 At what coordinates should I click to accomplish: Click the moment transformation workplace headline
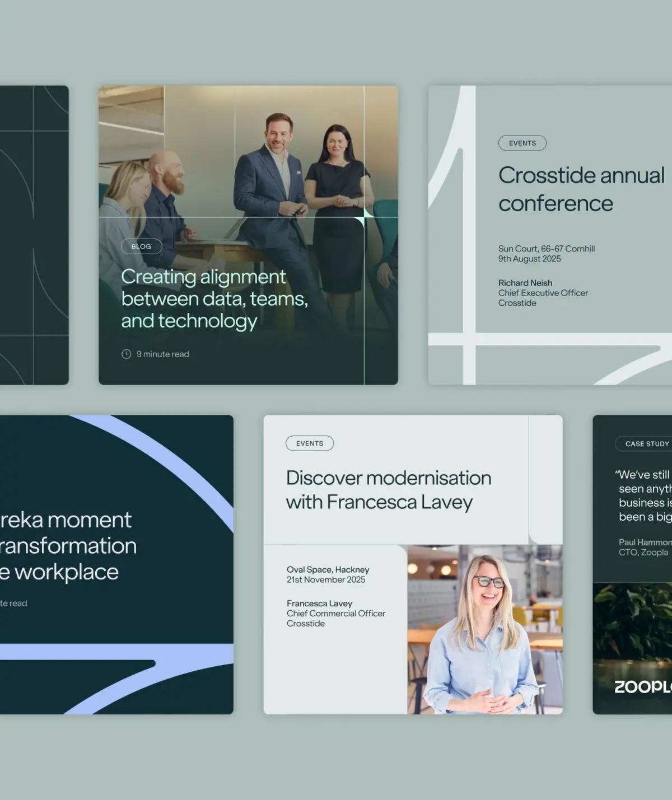[67, 545]
